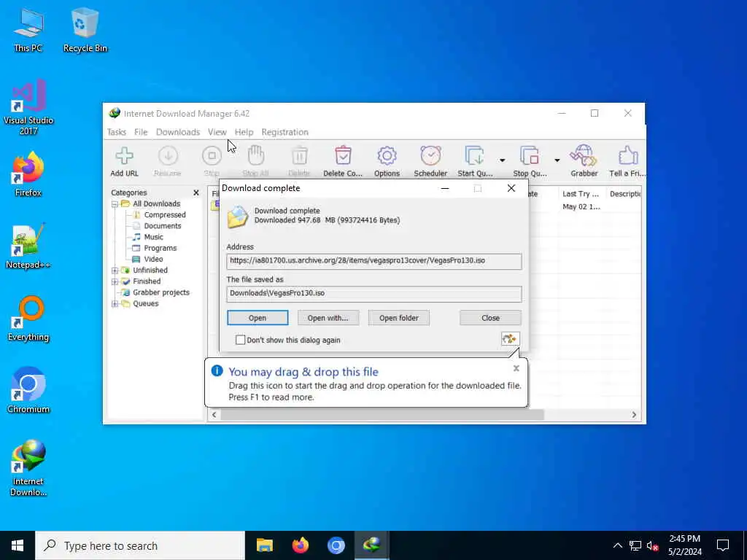This screenshot has width=747, height=560.
Task: Open the notification center icon
Action: pyautogui.click(x=723, y=545)
